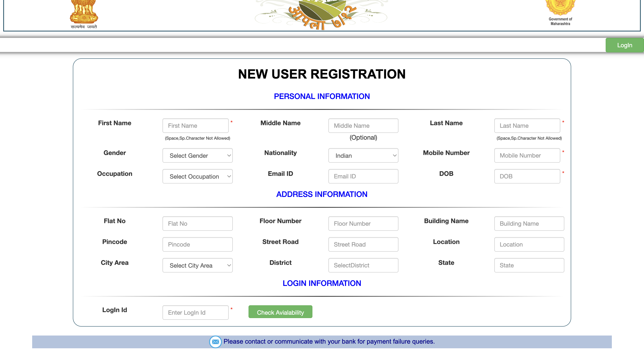Click the Gender selection toggle dropdown

pos(197,155)
